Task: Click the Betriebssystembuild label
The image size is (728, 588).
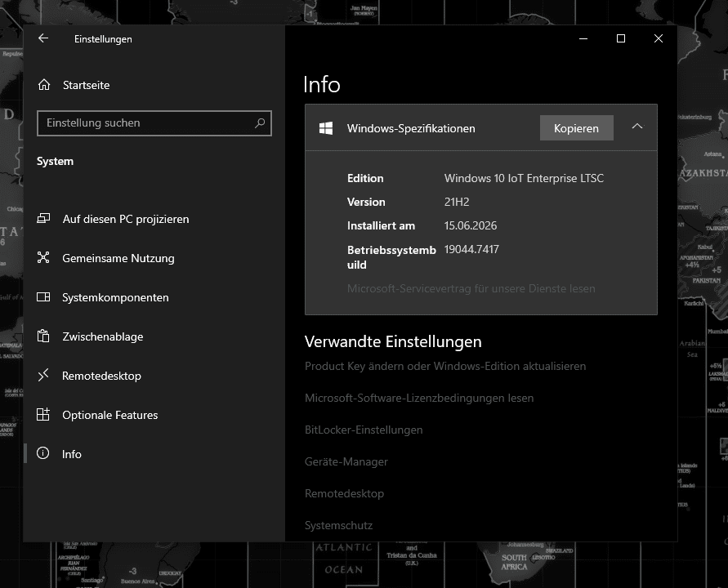Action: (391, 257)
